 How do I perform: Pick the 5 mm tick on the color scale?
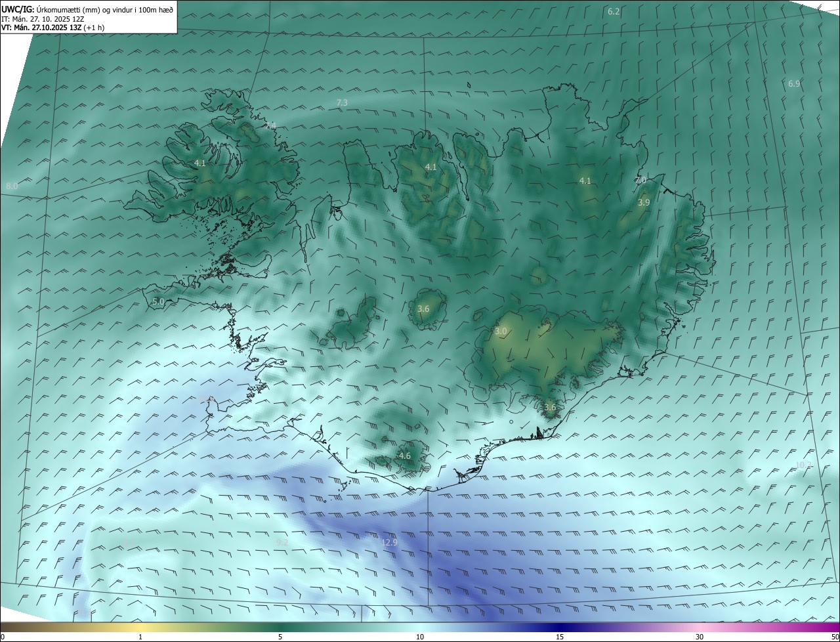pyautogui.click(x=280, y=637)
